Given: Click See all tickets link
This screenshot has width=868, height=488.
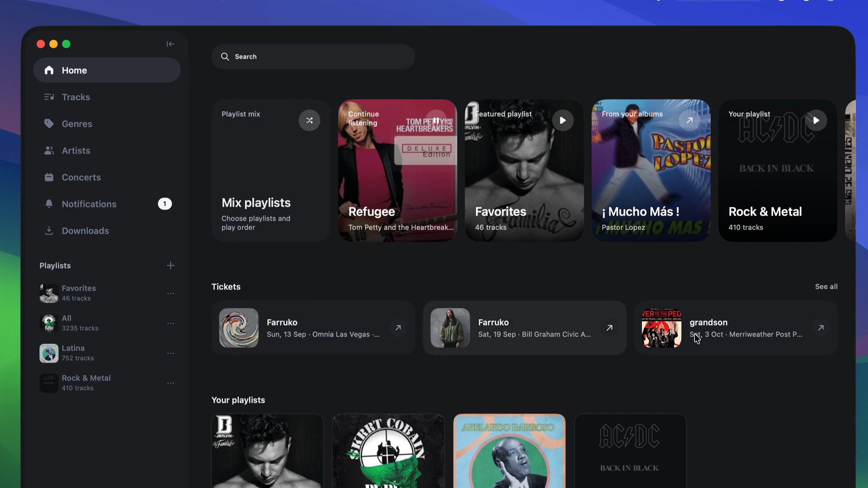Looking at the screenshot, I should [x=826, y=286].
